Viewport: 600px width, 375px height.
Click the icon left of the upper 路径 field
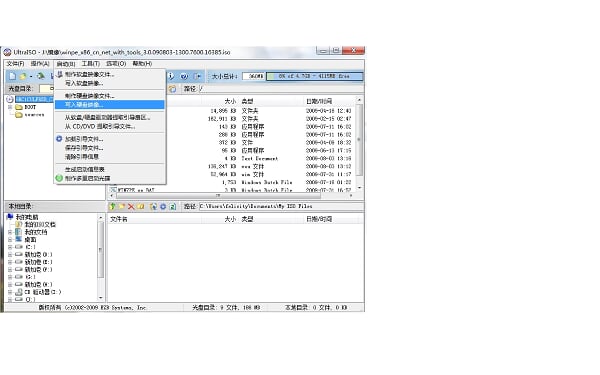coord(173,89)
